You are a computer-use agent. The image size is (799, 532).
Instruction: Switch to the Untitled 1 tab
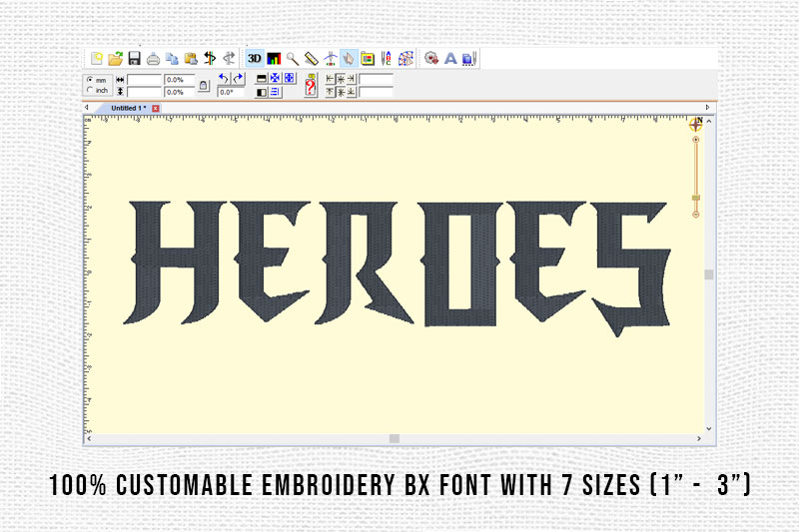click(129, 108)
